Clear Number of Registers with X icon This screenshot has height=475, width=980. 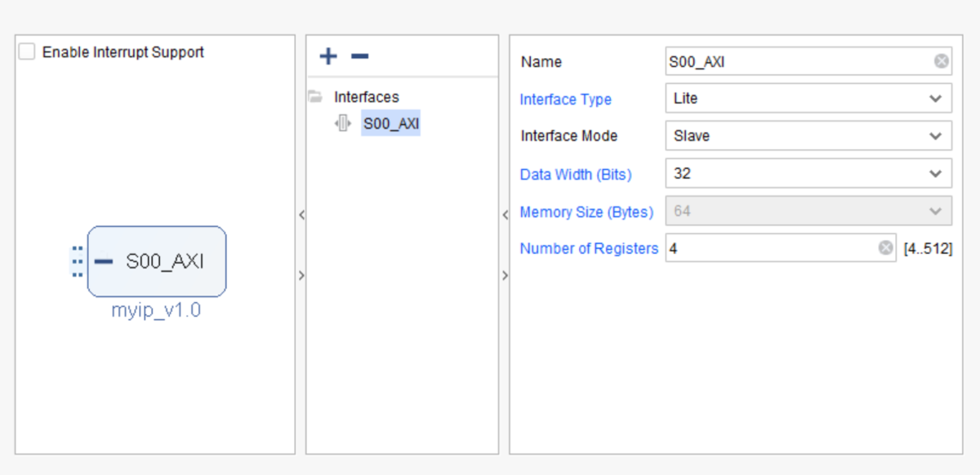(886, 248)
